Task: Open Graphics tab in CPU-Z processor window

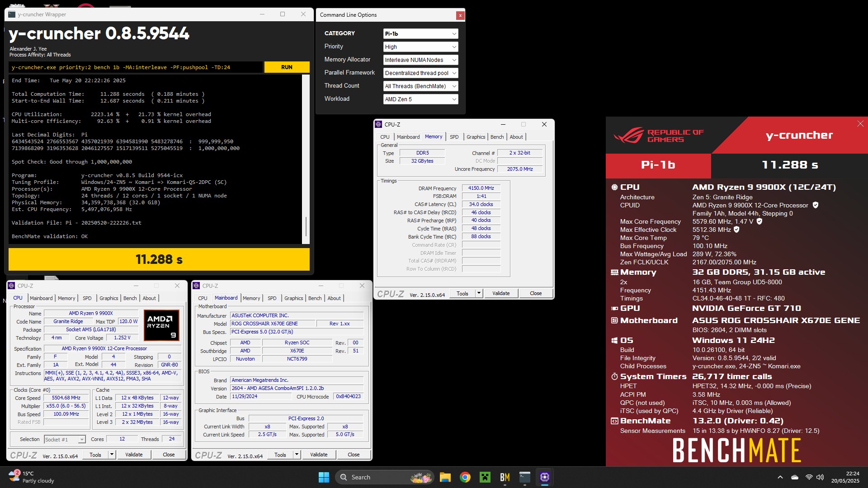Action: point(109,298)
